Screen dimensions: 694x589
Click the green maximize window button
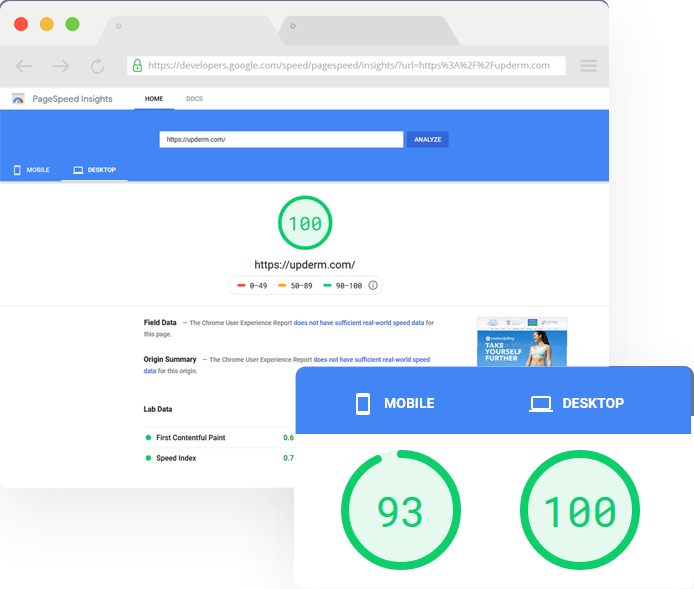coord(72,24)
